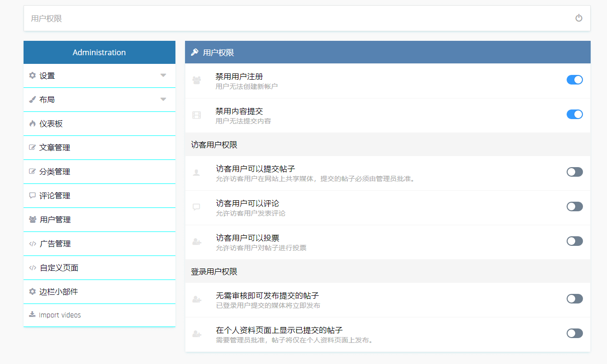The height and width of the screenshot is (364, 607).
Task: Click the comment icon beside 访客用户可以评论
Action: pyautogui.click(x=196, y=207)
